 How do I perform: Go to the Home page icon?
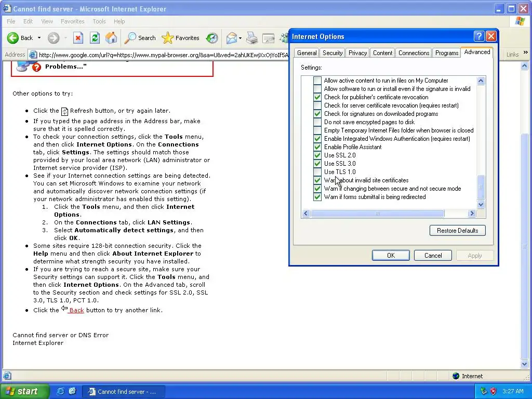[111, 37]
